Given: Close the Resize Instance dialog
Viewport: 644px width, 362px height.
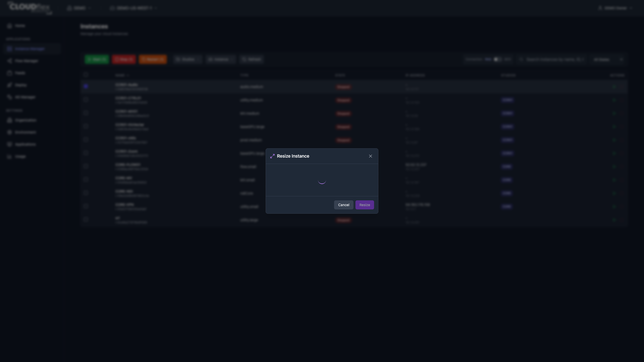Looking at the screenshot, I should coord(370,156).
